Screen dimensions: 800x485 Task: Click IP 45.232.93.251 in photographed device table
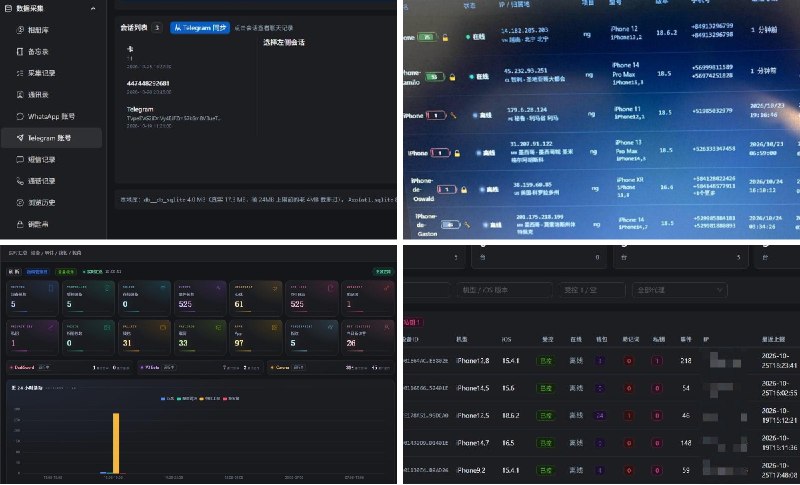[x=526, y=71]
